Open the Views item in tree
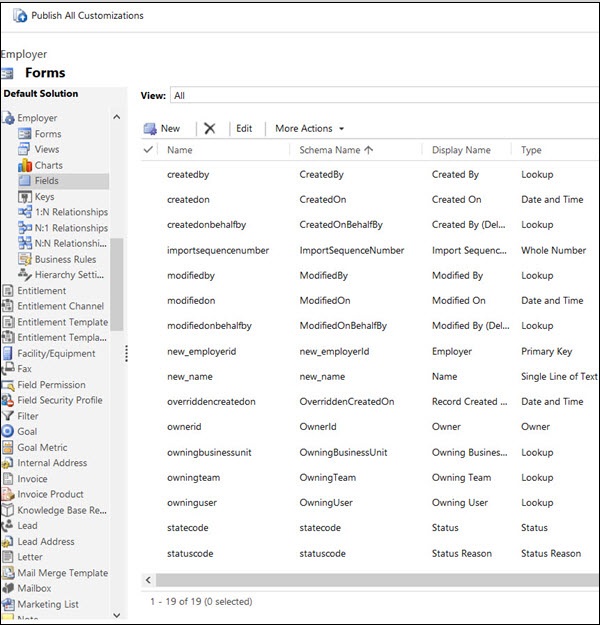Image resolution: width=600 pixels, height=625 pixels. pos(47,150)
